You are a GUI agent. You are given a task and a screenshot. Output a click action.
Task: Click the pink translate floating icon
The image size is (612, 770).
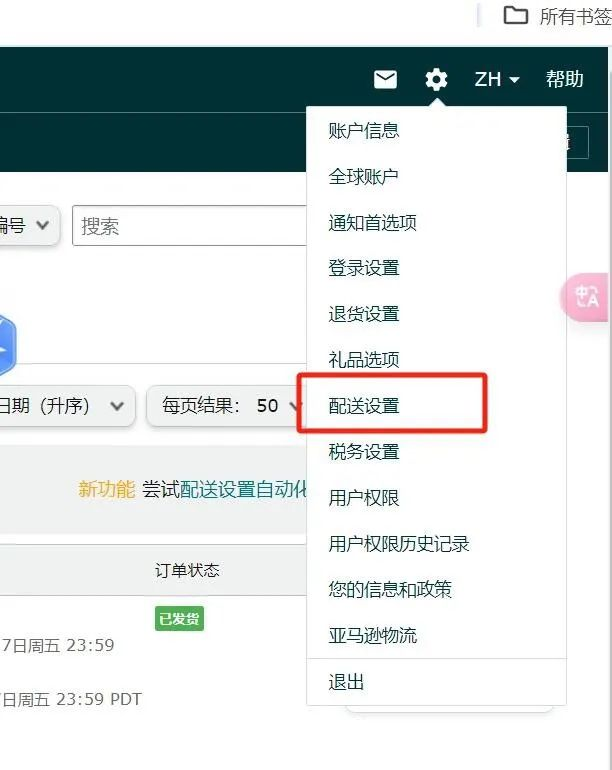(x=585, y=297)
